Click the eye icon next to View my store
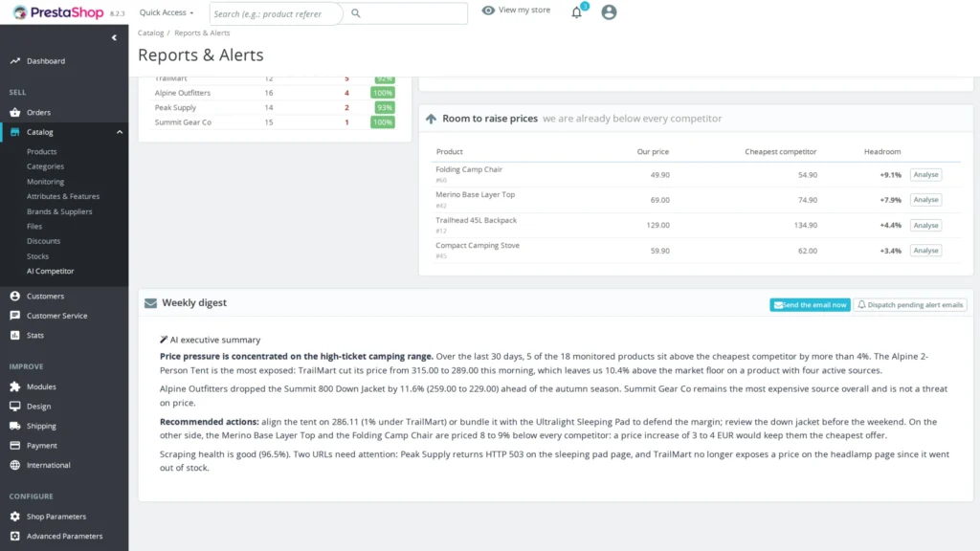 click(x=488, y=10)
